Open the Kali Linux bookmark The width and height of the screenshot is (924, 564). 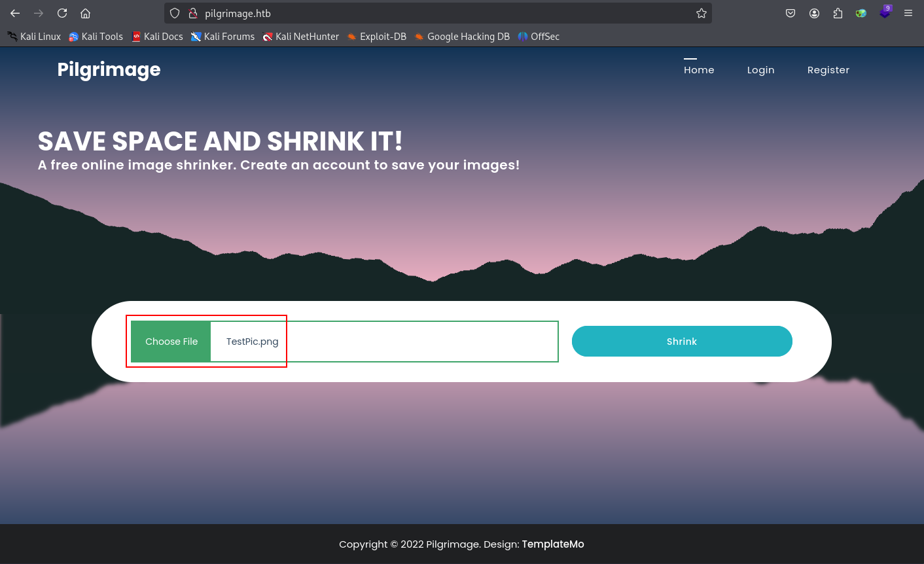(34, 37)
